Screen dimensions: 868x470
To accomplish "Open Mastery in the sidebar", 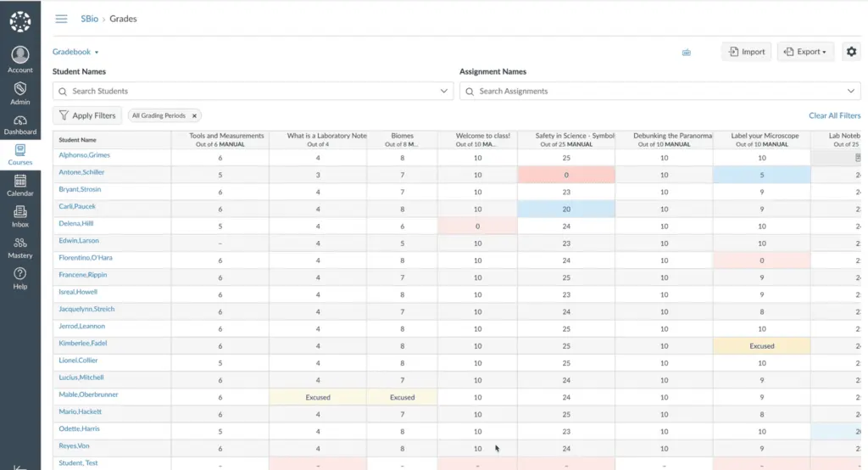I will (20, 248).
